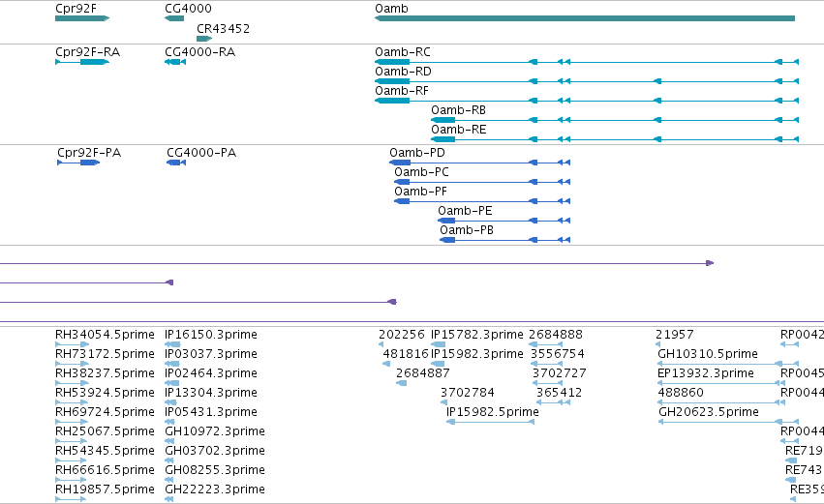Click the Oamb-PC protein label
Image resolution: width=824 pixels, height=504 pixels.
point(421,172)
